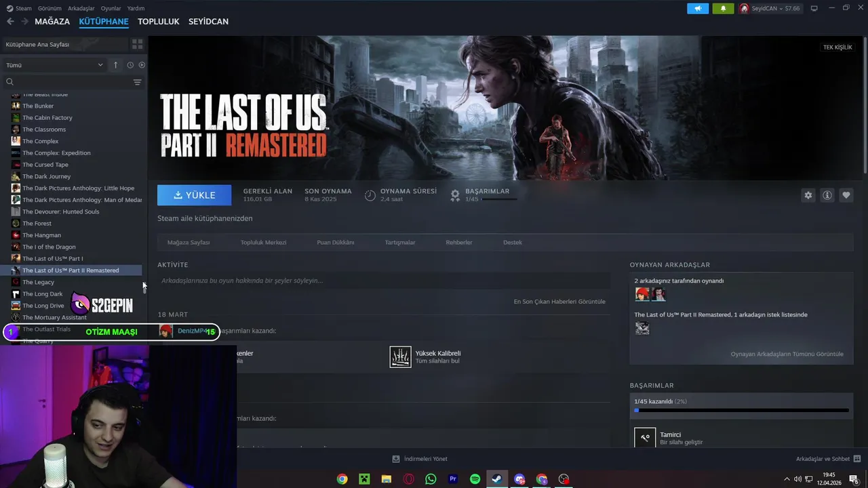The image size is (868, 488).
Task: Select The Dark Pictures Anthology: Little Hope
Action: (x=78, y=188)
